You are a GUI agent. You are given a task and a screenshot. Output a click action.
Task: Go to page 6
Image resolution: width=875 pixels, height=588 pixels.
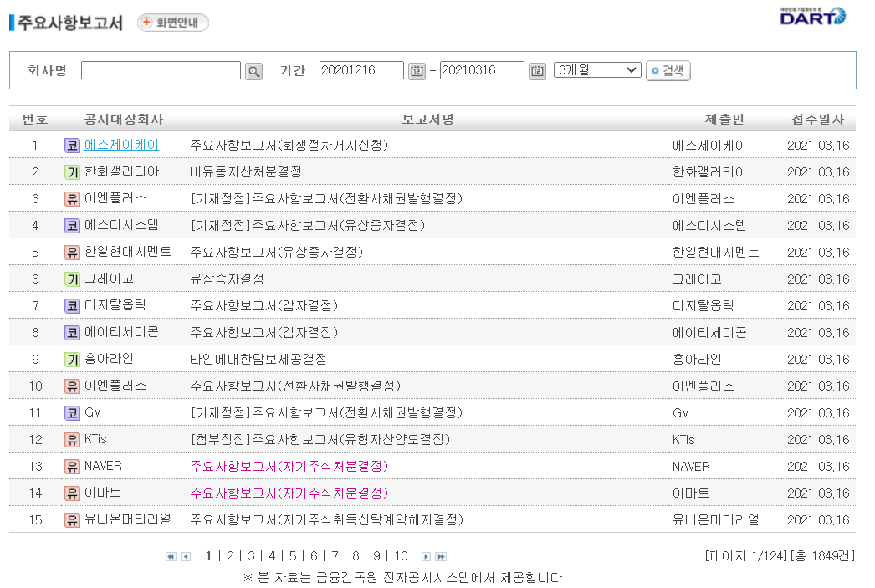pos(314,556)
